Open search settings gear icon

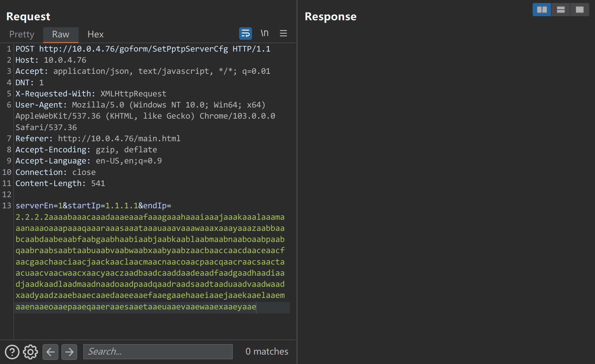[30, 352]
